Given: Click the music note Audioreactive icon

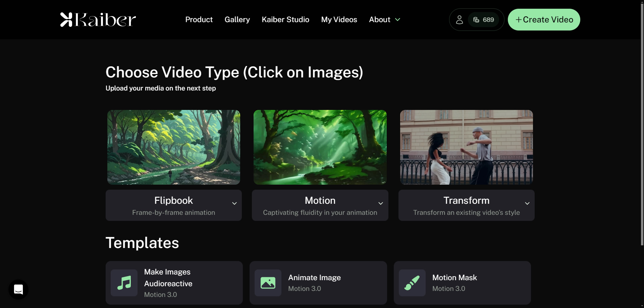Looking at the screenshot, I should click(124, 283).
